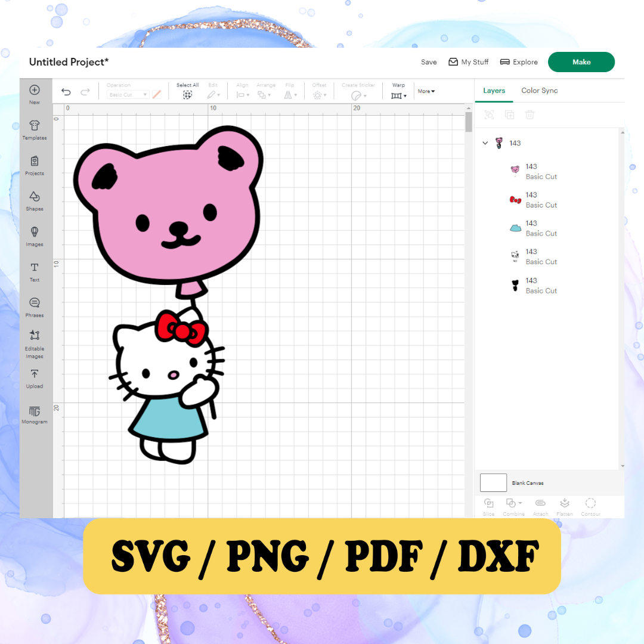Open the Projects panel
The height and width of the screenshot is (644, 644).
point(35,165)
